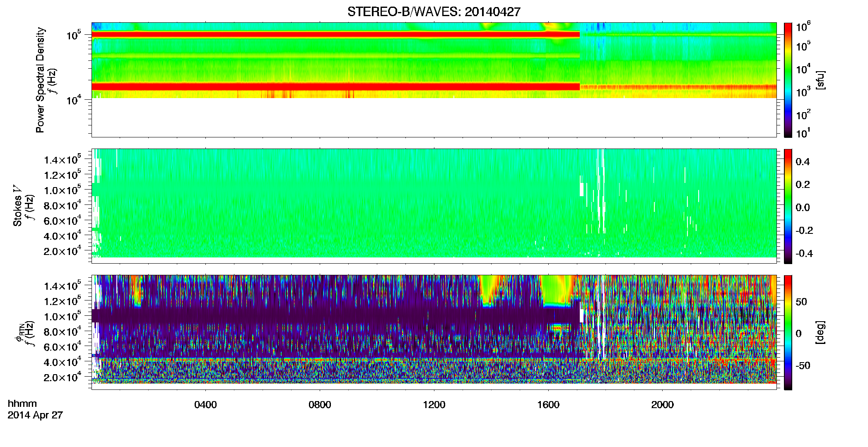Click the hhmm label
Image resolution: width=868 pixels, height=447 pixels.
click(22, 404)
